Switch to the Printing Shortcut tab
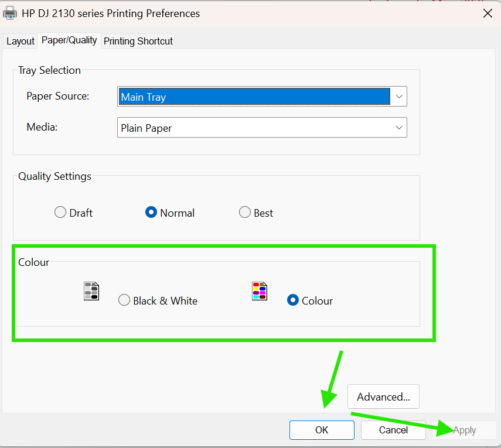The height and width of the screenshot is (448, 501). [x=138, y=41]
